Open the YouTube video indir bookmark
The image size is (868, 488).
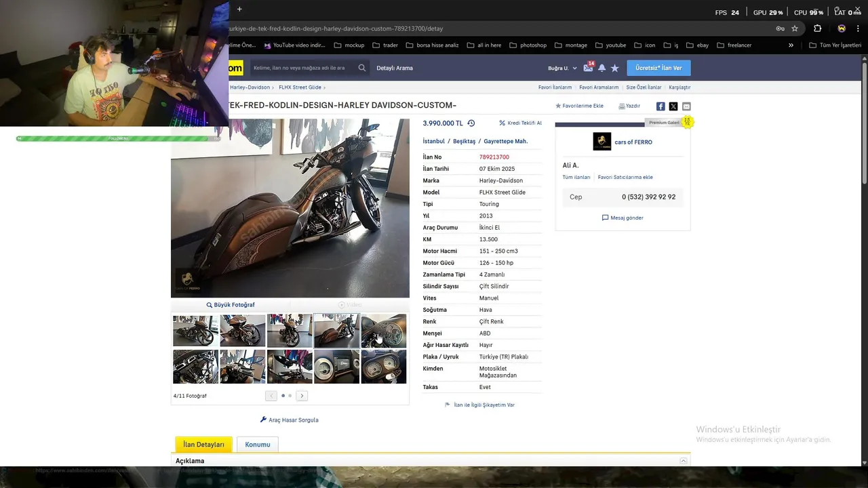pyautogui.click(x=295, y=45)
